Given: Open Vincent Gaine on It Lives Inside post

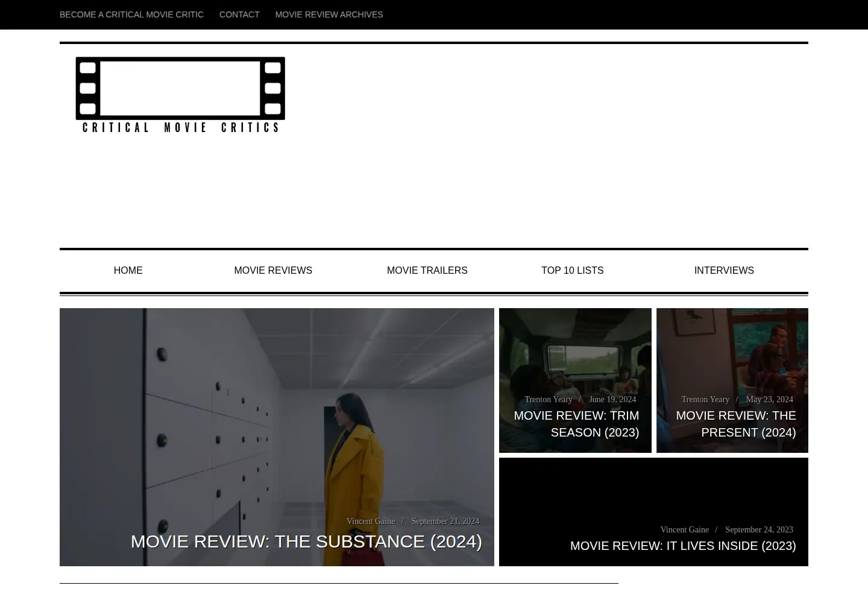Looking at the screenshot, I should pyautogui.click(x=685, y=530).
